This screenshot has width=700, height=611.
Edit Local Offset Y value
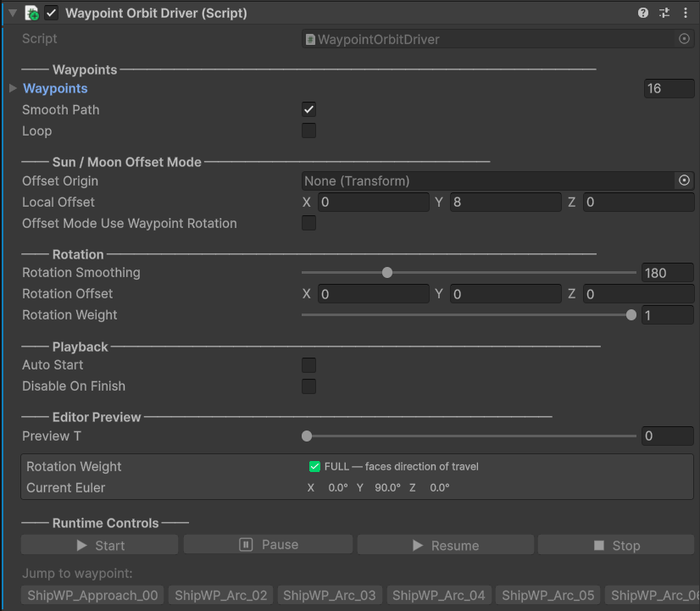505,203
